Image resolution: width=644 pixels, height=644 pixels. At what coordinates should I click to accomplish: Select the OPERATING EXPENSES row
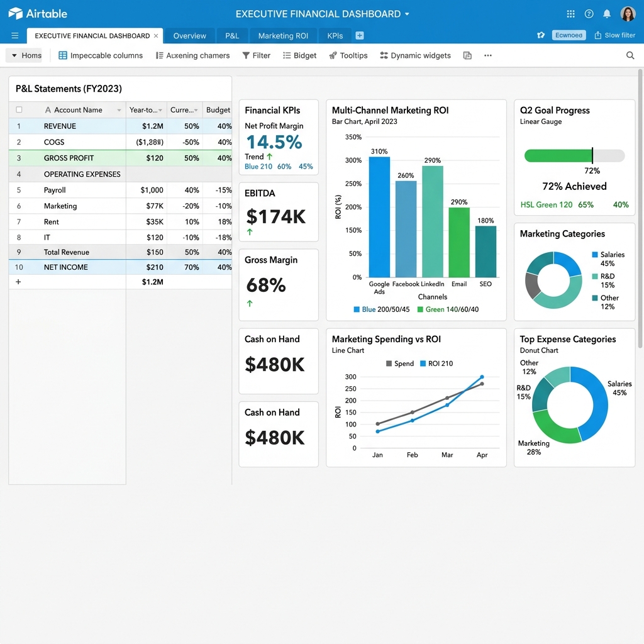[x=120, y=174]
